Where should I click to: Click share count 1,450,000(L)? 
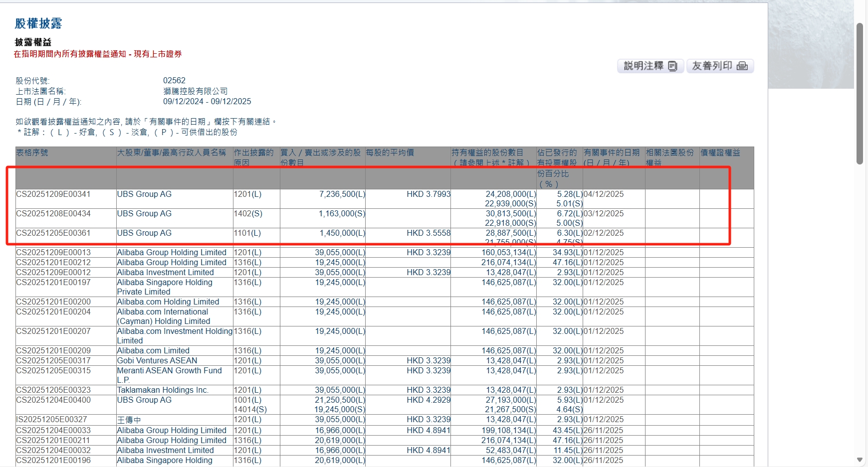point(342,233)
